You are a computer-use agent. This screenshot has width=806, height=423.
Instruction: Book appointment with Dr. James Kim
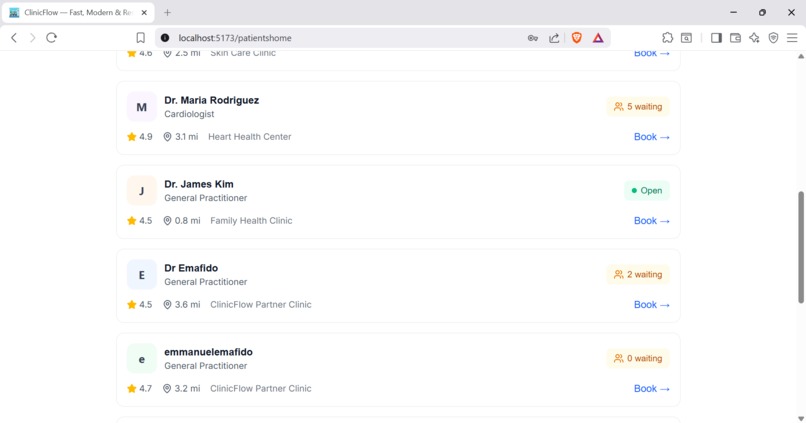[651, 220]
